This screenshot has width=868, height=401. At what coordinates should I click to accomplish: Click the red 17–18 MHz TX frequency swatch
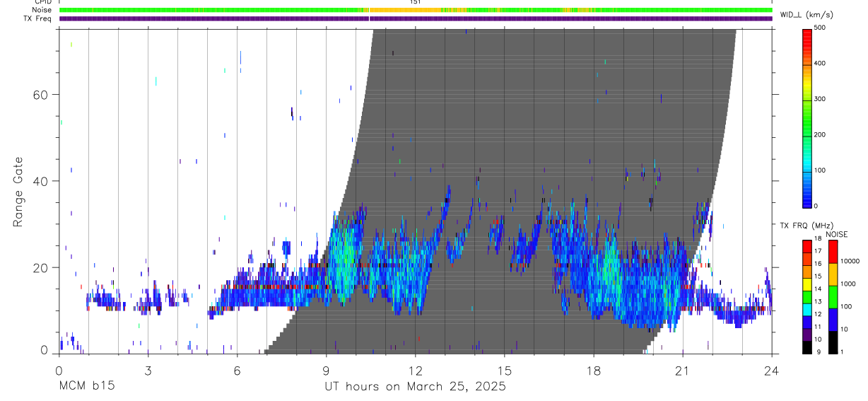tap(807, 245)
